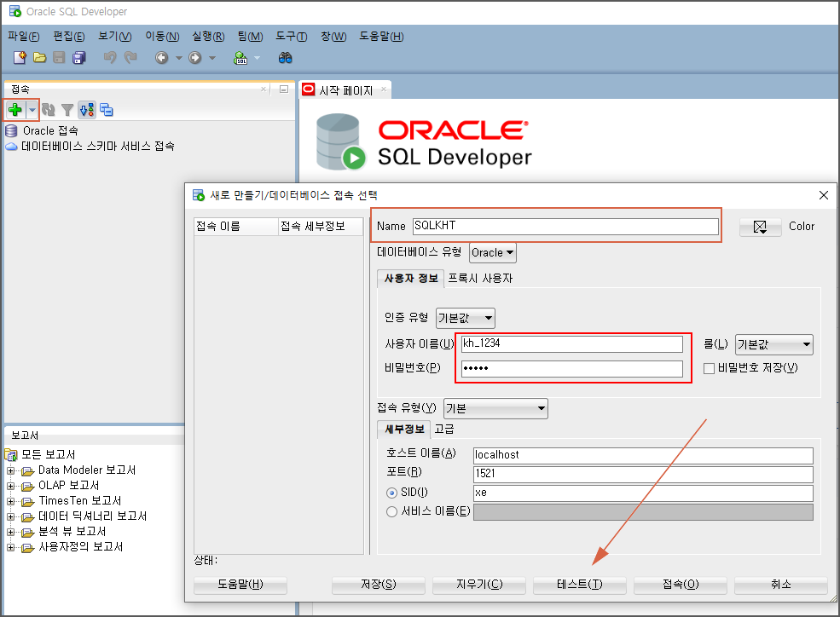Click the Redo arrow icon
Viewport: 840px width, 617px height.
[x=130, y=57]
